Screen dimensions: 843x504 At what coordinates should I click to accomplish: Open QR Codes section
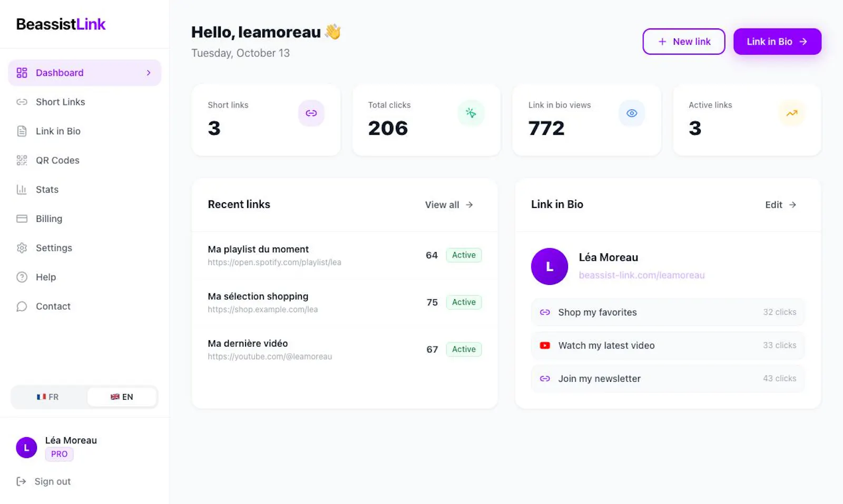point(84,160)
